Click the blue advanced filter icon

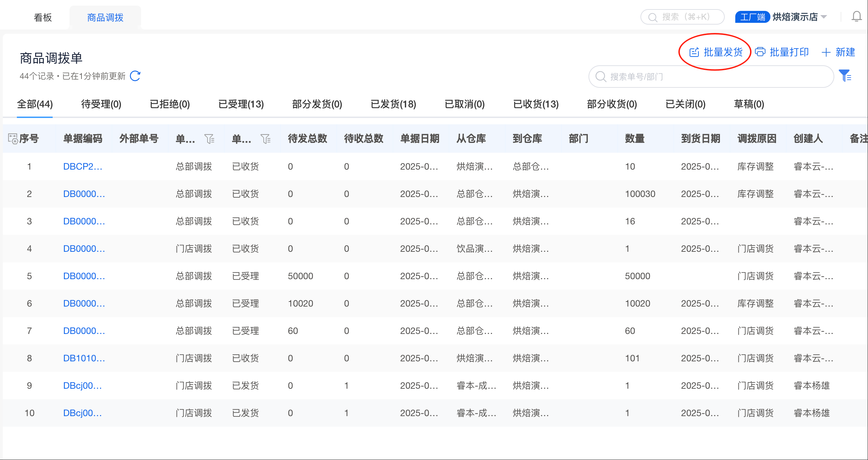pos(845,76)
